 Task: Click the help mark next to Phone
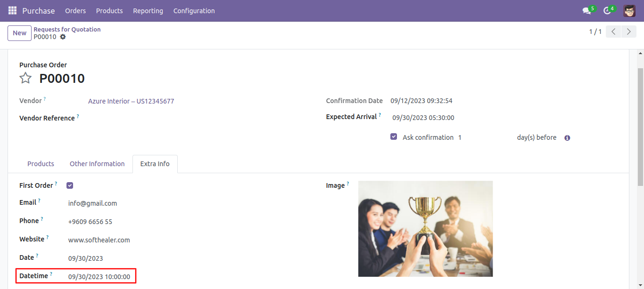(x=42, y=219)
